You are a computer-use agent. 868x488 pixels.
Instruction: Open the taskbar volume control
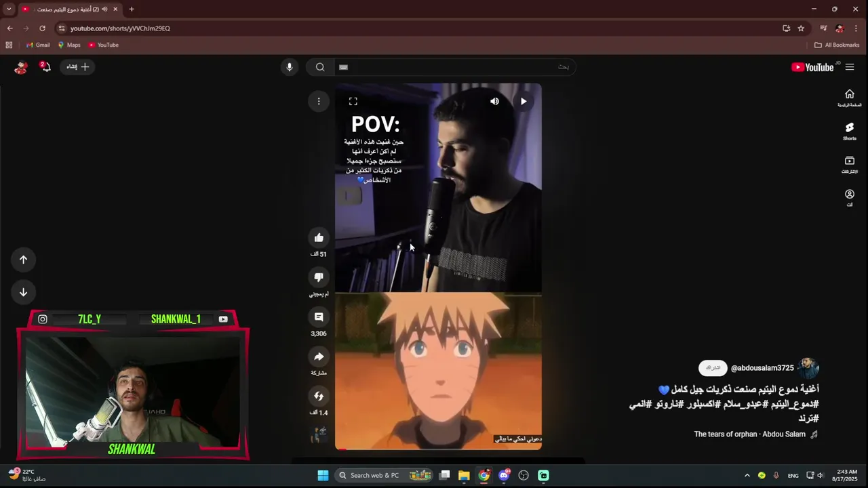[820, 475]
